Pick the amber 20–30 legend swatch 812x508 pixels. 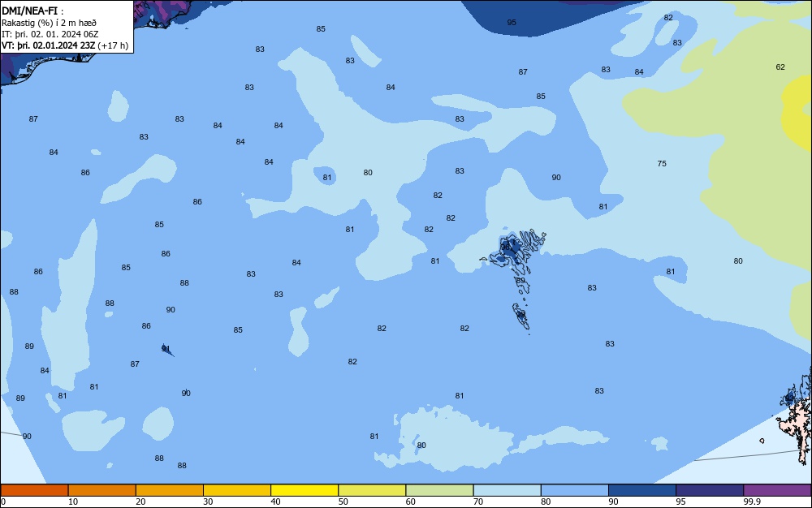[x=170, y=490]
